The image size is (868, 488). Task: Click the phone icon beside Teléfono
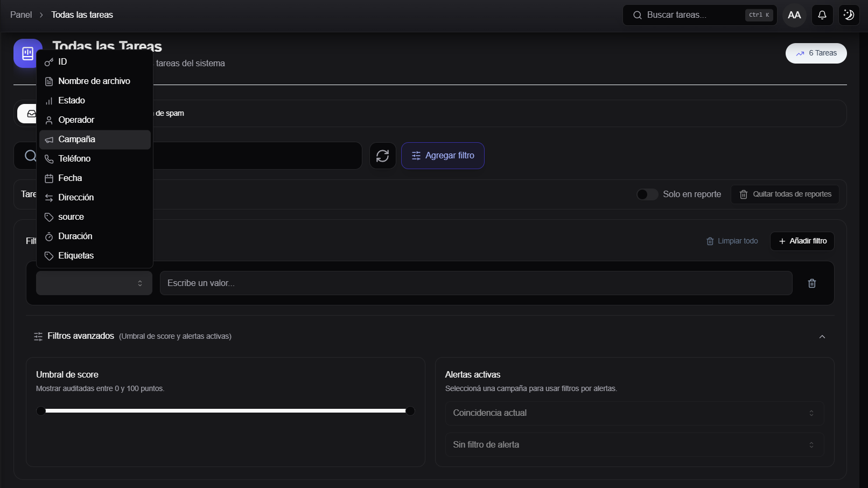tap(49, 159)
